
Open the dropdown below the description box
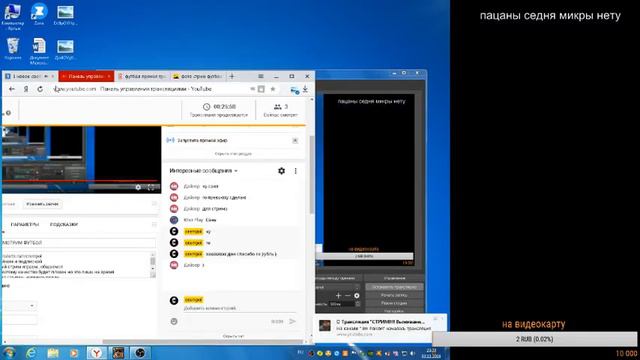click(x=19, y=306)
